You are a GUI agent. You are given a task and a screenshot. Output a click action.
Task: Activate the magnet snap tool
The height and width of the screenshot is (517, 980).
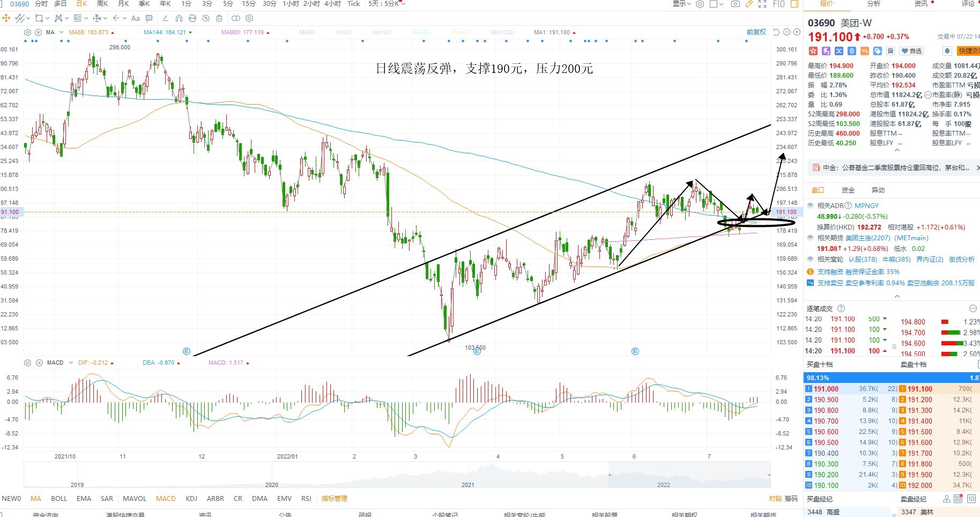[x=179, y=18]
